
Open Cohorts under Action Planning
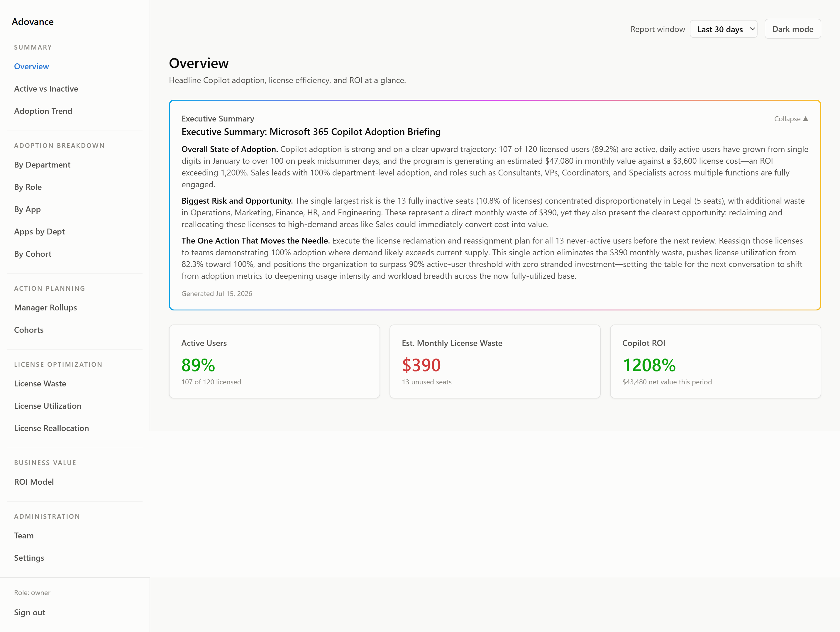pyautogui.click(x=29, y=330)
